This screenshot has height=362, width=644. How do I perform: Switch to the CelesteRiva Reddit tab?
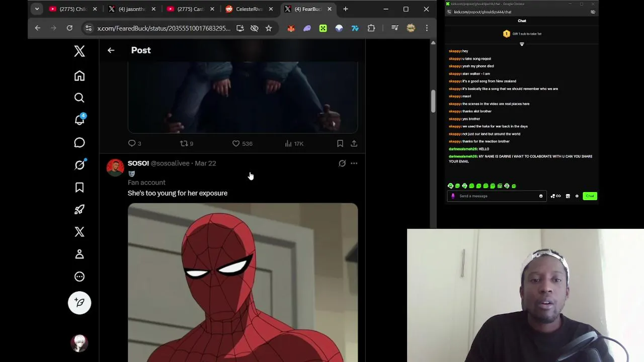point(250,9)
